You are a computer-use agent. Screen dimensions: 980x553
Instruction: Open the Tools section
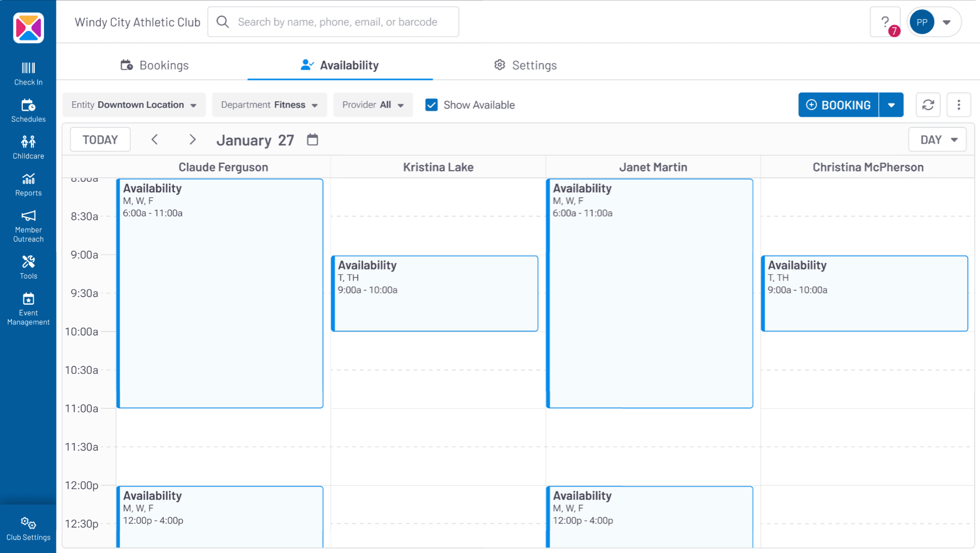28,265
